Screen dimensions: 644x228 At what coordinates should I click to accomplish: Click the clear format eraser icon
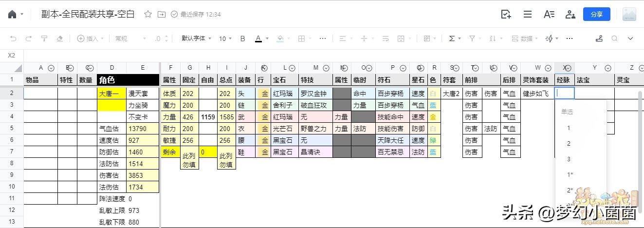point(60,38)
